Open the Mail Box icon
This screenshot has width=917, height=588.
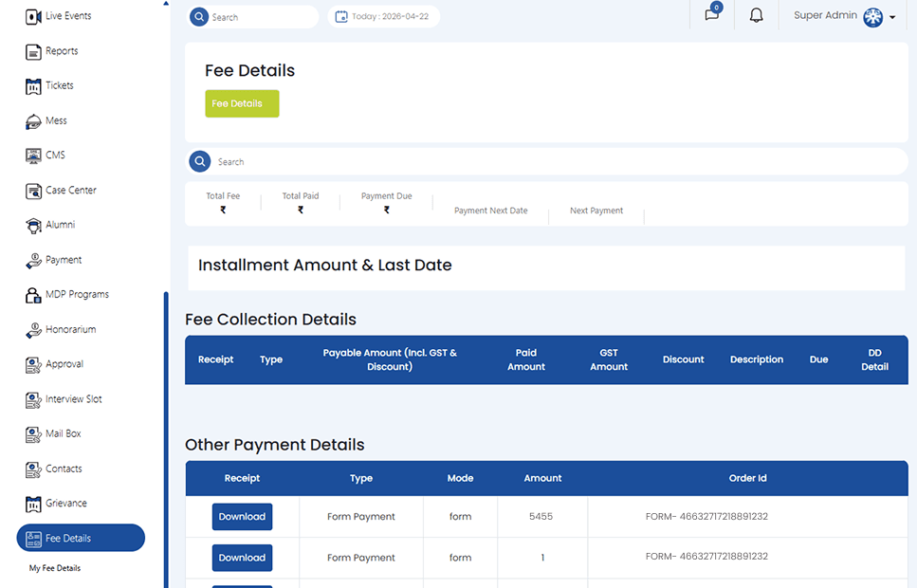click(x=33, y=434)
